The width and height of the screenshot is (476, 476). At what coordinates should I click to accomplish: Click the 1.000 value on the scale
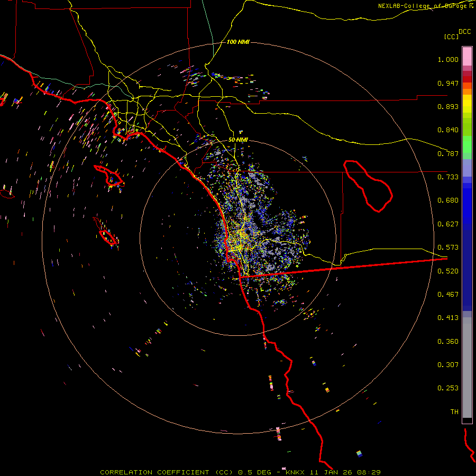(448, 59)
